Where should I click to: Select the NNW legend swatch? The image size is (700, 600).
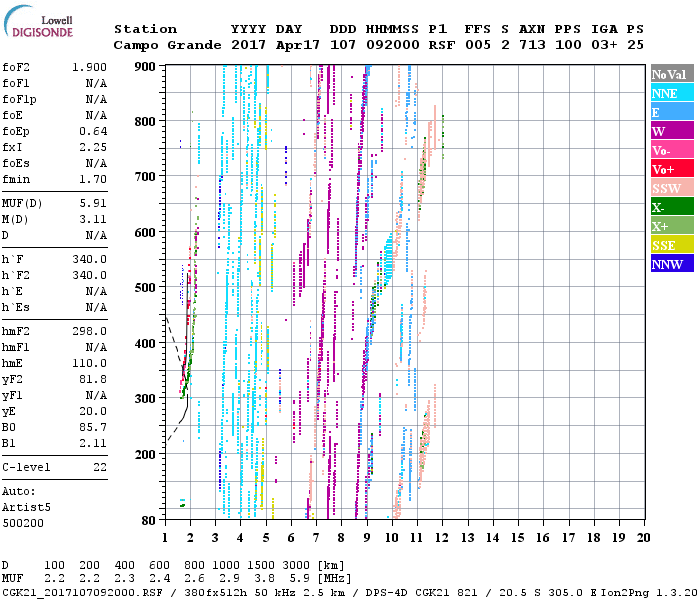pyautogui.click(x=672, y=263)
